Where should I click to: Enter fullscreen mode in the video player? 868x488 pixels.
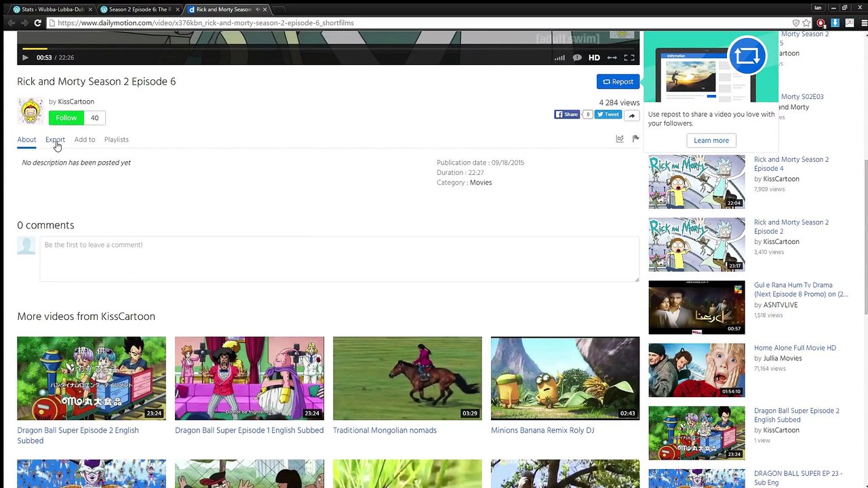629,58
